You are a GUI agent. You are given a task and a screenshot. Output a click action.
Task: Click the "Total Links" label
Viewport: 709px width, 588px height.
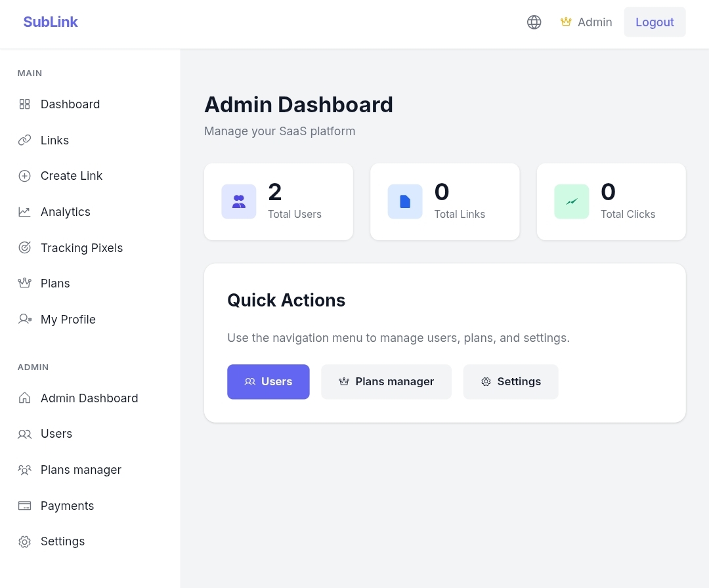(x=460, y=214)
